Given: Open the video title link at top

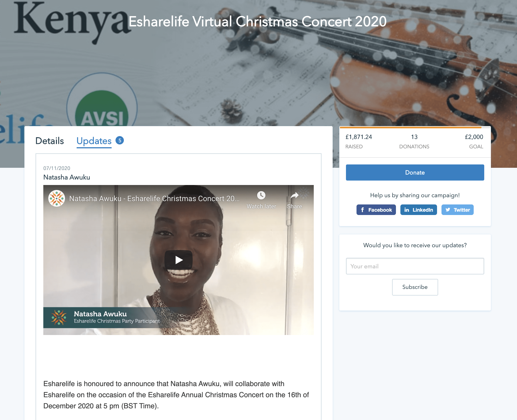Looking at the screenshot, I should (154, 199).
